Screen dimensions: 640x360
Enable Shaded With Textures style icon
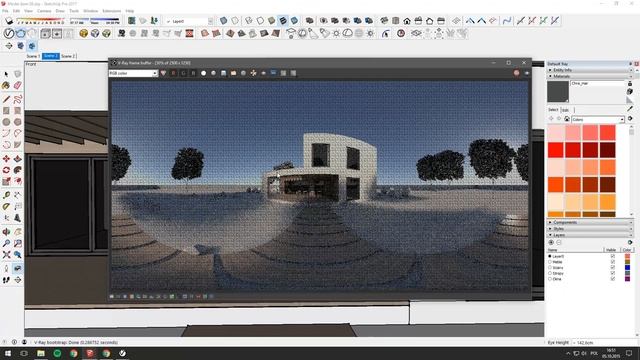tap(283, 20)
